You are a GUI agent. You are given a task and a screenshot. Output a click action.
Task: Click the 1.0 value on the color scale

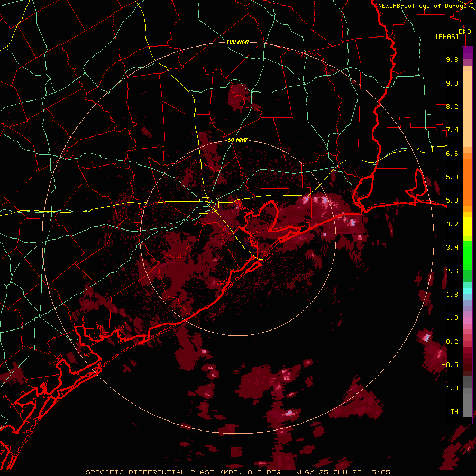click(452, 318)
